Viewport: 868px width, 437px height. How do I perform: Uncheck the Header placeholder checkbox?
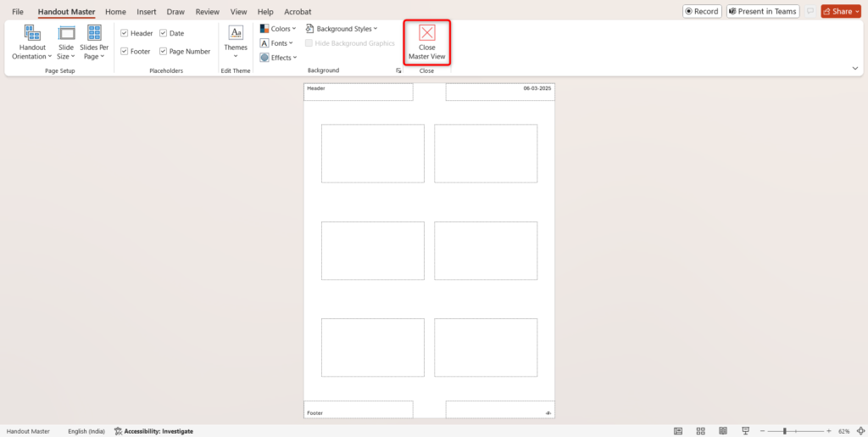pyautogui.click(x=125, y=33)
